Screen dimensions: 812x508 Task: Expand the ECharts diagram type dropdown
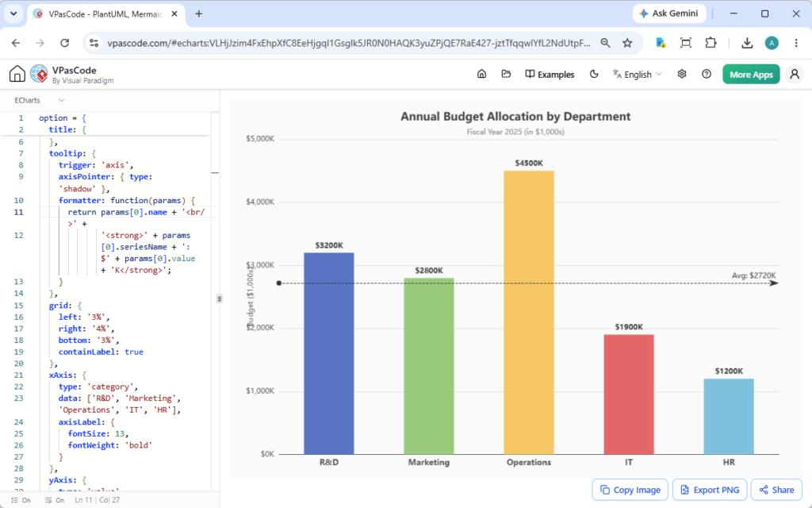coord(40,100)
